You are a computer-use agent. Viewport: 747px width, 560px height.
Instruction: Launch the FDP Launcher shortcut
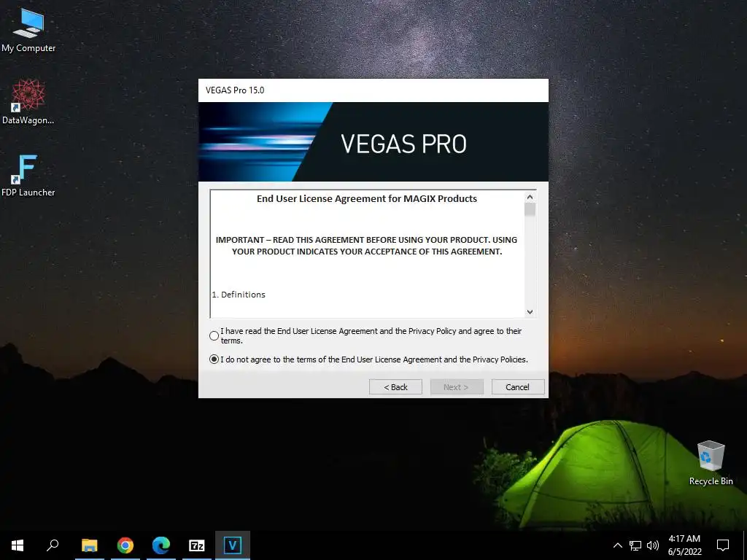pos(28,175)
